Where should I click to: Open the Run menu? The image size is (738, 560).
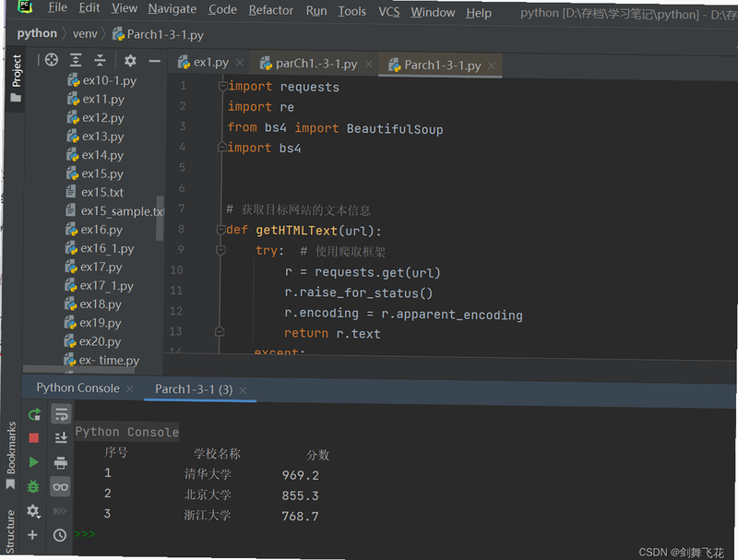[315, 11]
